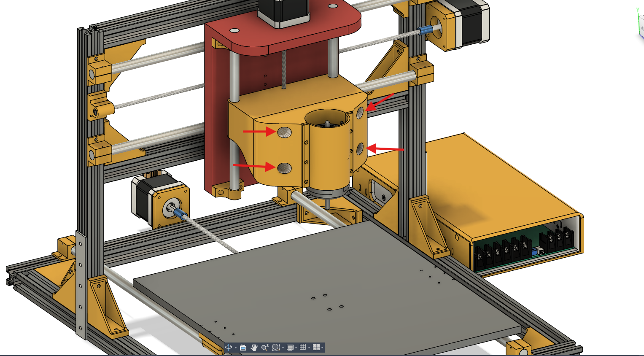Image resolution: width=644 pixels, height=356 pixels.
Task: Click the Zoom Window fit icon
Action: click(276, 348)
